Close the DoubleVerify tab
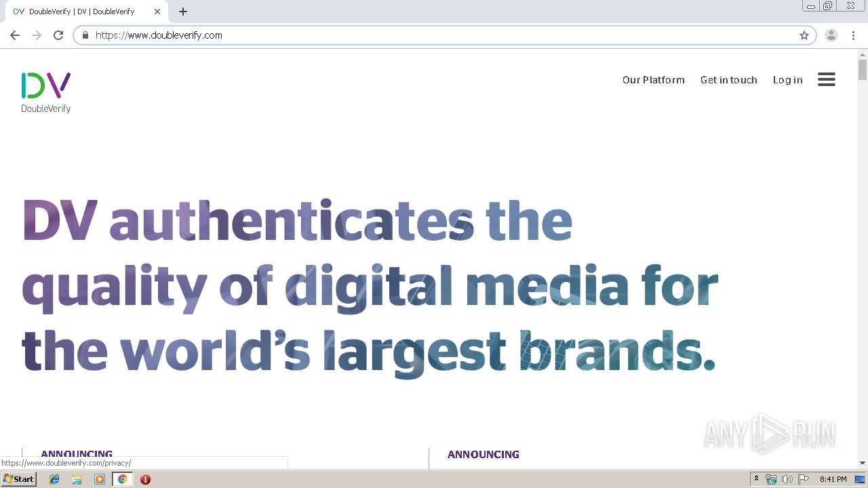Viewport: 868px width, 488px height. (157, 12)
